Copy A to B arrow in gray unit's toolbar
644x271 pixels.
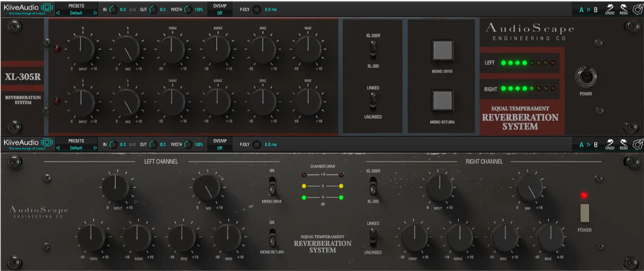point(588,144)
